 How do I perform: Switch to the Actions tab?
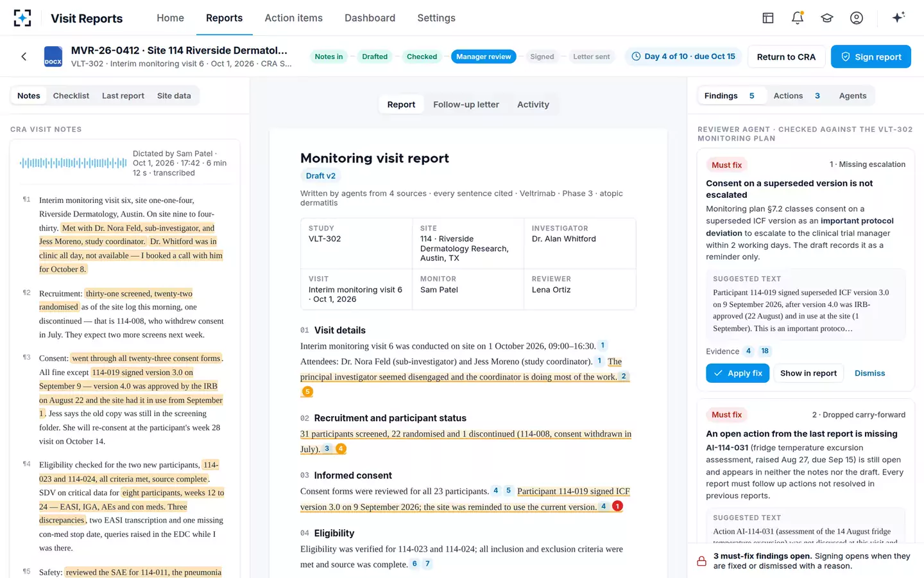pyautogui.click(x=796, y=96)
